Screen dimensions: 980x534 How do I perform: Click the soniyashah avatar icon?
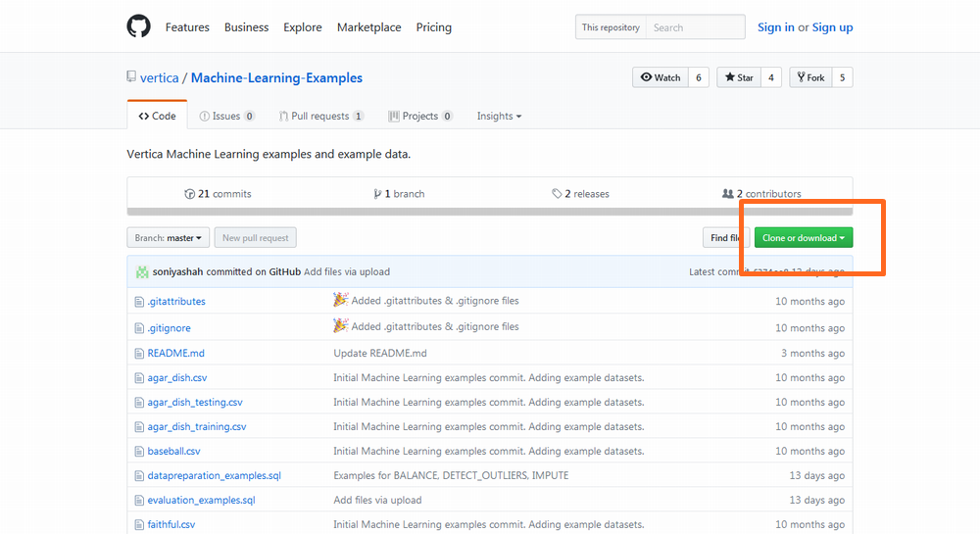click(142, 271)
